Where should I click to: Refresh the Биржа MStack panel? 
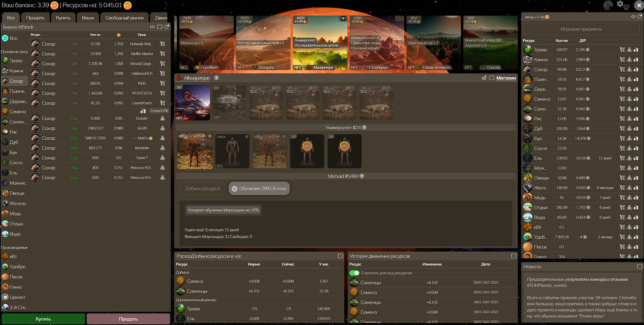pos(167,27)
